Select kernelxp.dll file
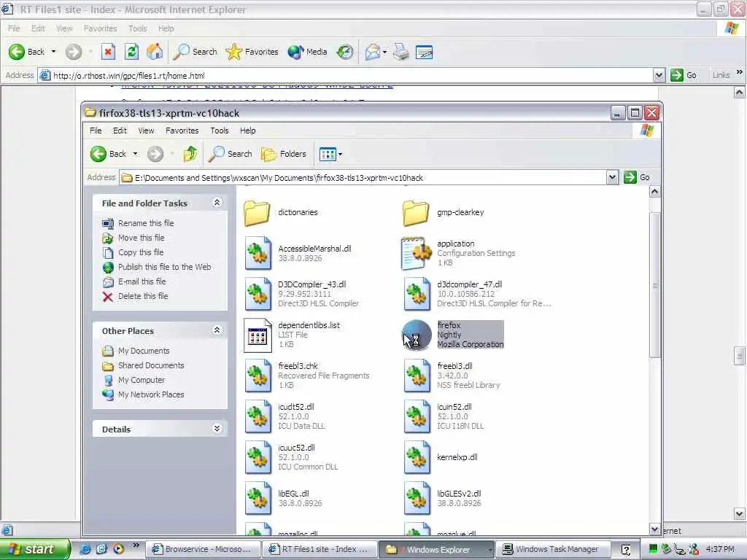747x560 pixels. pyautogui.click(x=441, y=457)
